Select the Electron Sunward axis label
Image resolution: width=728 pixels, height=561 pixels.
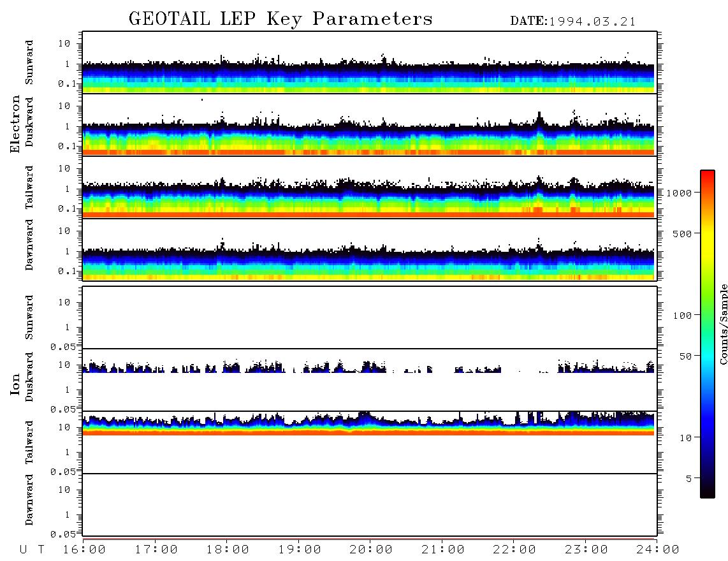tap(29, 62)
